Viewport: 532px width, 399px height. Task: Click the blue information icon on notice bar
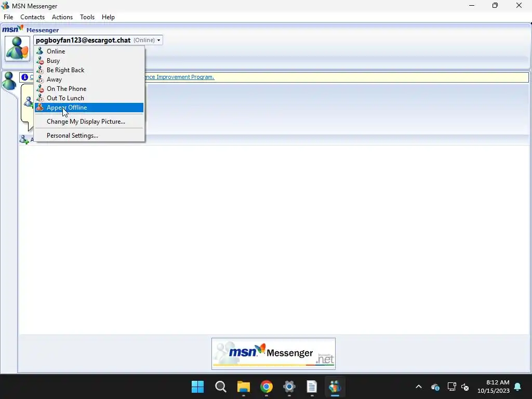click(x=25, y=77)
